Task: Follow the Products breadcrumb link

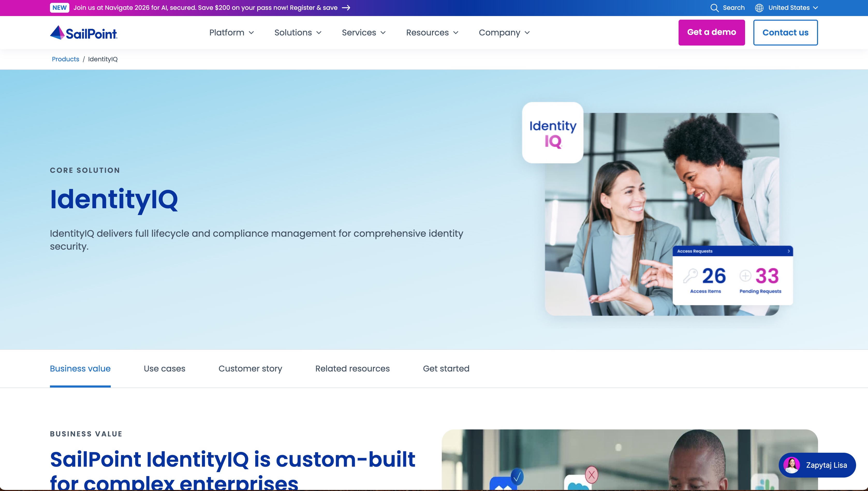Action: pos(65,59)
